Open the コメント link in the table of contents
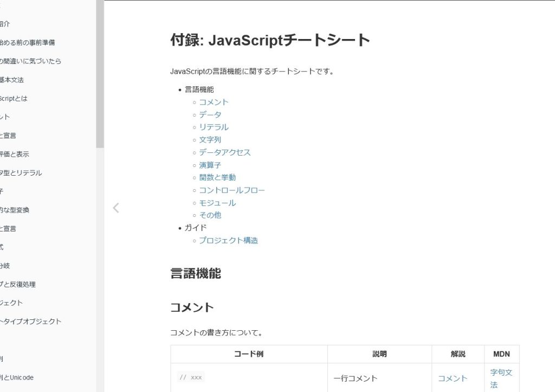Image resolution: width=555 pixels, height=392 pixels. (x=214, y=102)
